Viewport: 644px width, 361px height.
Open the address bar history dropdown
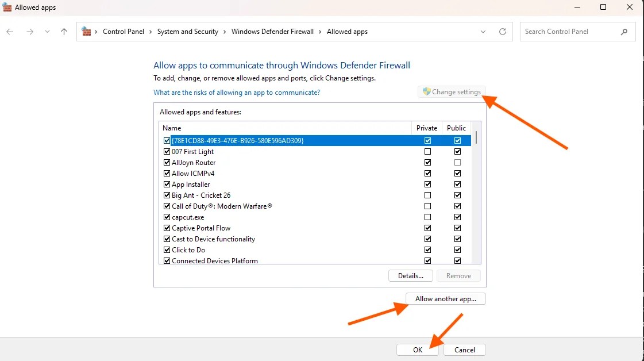483,32
